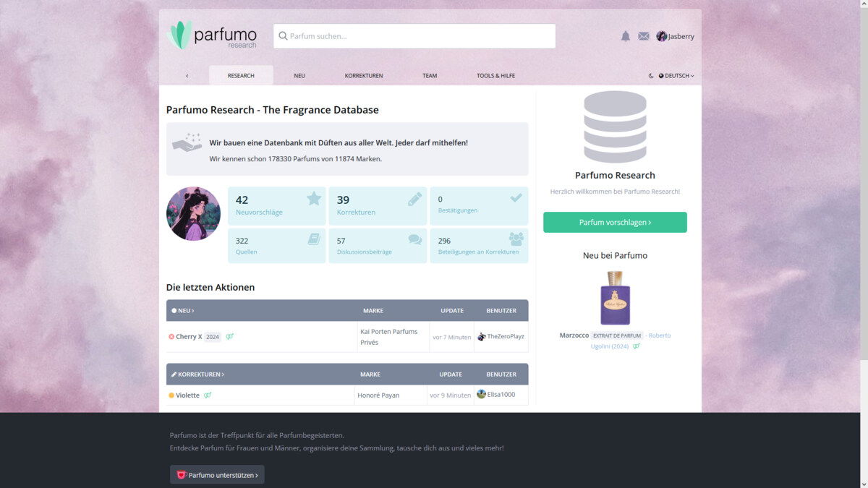Click the book icon in Quellen tile
Viewport: 868px width, 488px height.
tap(314, 239)
